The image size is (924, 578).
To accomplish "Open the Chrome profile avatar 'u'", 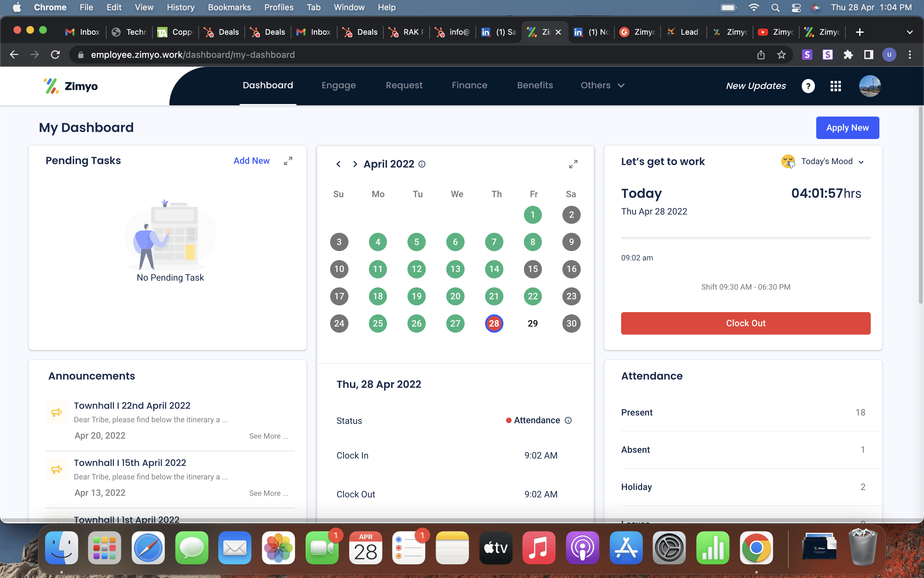I will point(889,55).
